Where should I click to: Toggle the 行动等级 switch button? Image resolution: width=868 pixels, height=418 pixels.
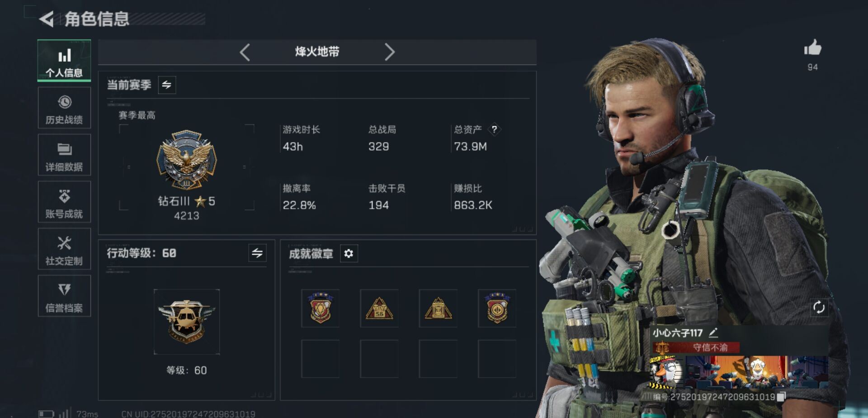point(257,253)
